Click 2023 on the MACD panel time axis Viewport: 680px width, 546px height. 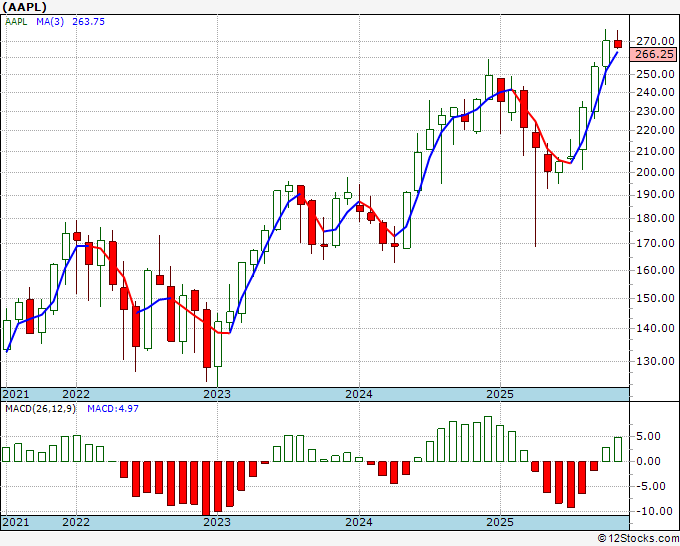[217, 522]
